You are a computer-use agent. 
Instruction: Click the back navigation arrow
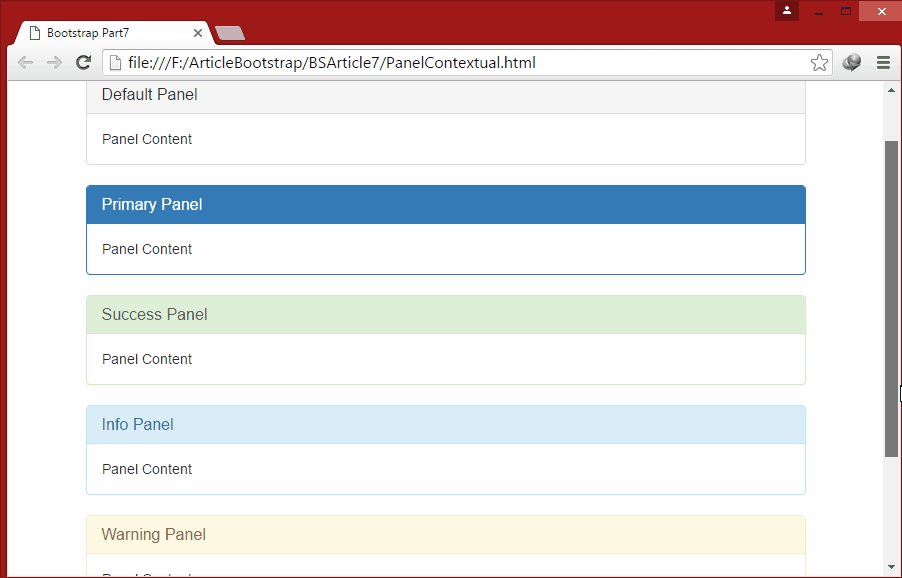[x=25, y=62]
